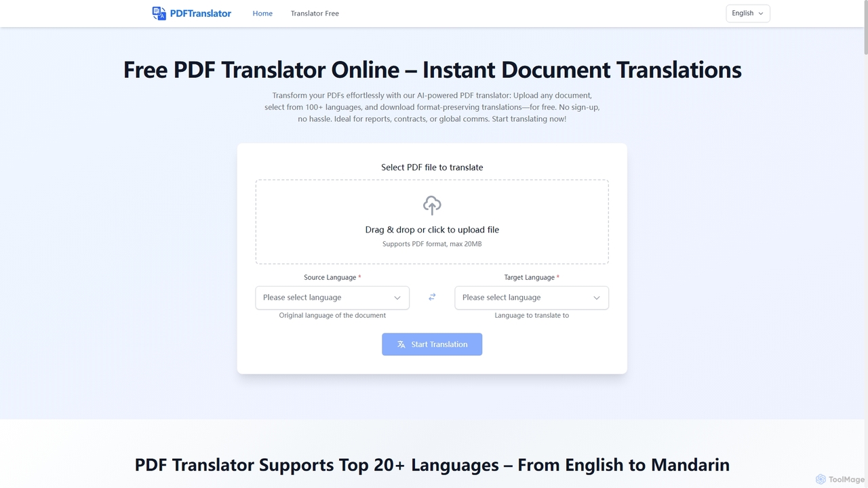The height and width of the screenshot is (488, 868).
Task: Click the translate icon inside Start Translation
Action: point(401,344)
